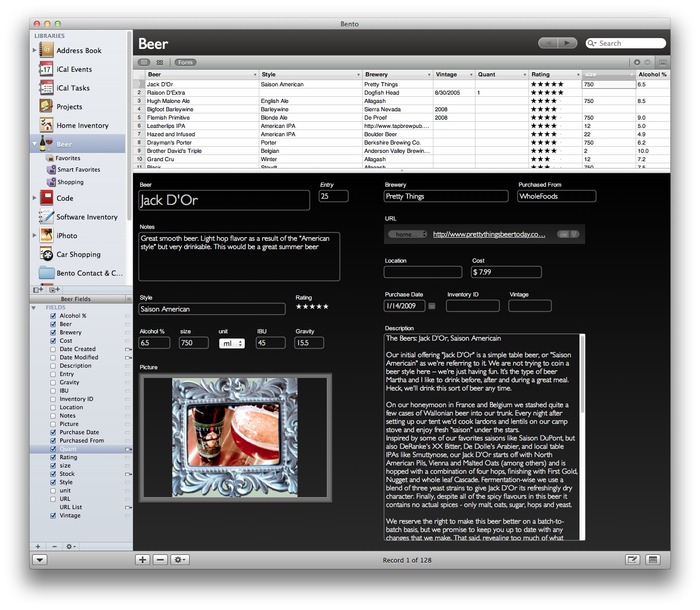700x610 pixels.
Task: Check the Date Created field checkbox
Action: [53, 349]
